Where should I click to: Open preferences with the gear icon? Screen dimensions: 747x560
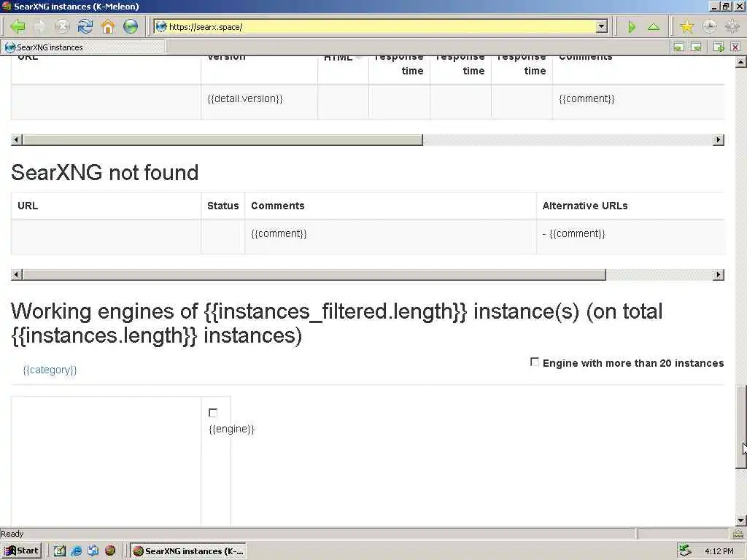pos(732,27)
